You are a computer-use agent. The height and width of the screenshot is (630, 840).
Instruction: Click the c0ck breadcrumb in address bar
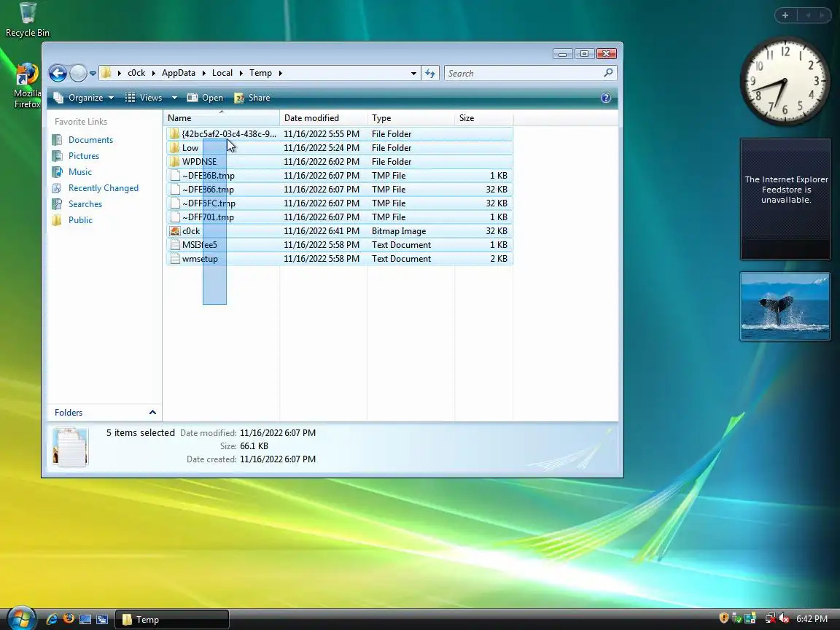pos(136,73)
